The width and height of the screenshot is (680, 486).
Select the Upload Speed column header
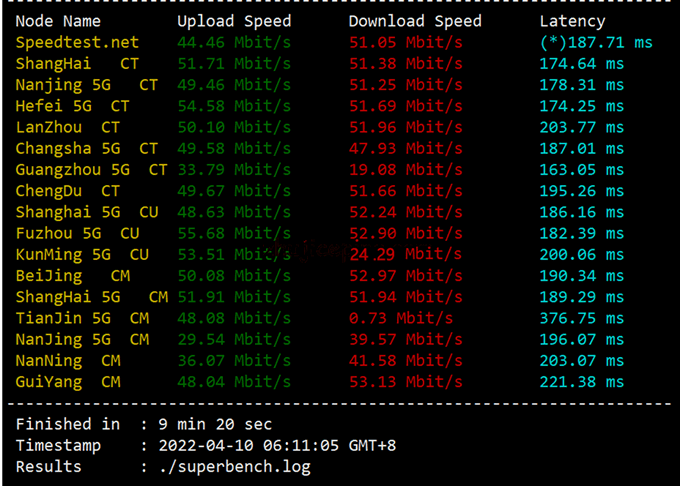(x=234, y=21)
